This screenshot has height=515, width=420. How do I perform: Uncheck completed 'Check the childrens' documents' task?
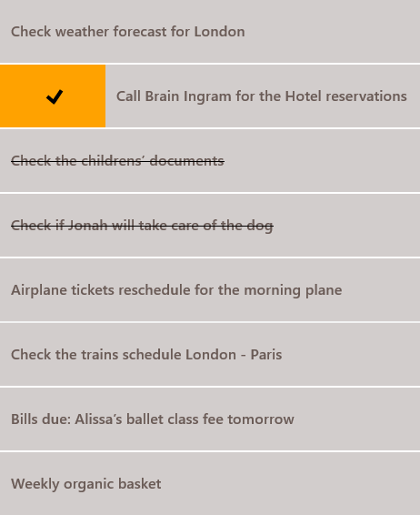(x=210, y=161)
